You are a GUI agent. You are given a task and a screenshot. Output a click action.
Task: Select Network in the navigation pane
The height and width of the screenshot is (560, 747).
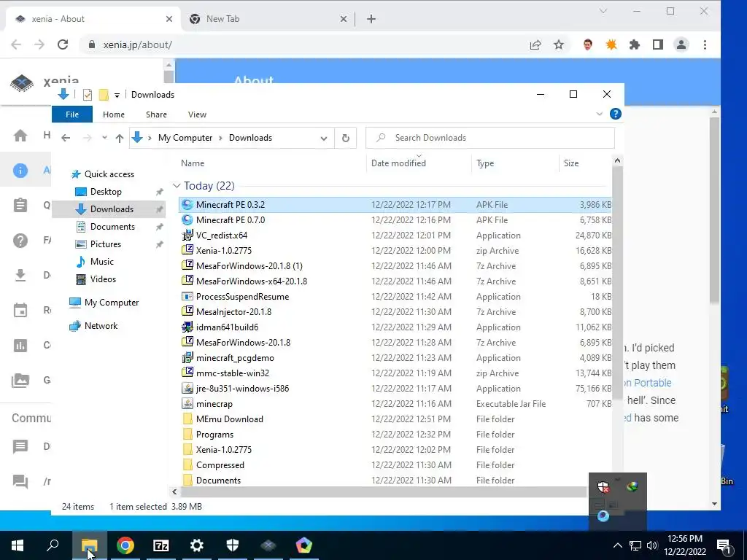point(101,326)
